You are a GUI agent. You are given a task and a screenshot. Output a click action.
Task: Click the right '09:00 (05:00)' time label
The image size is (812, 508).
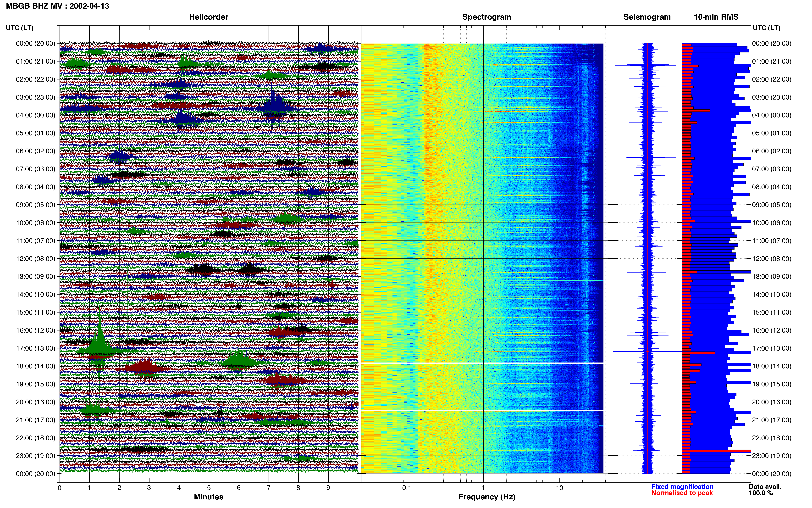pos(772,205)
